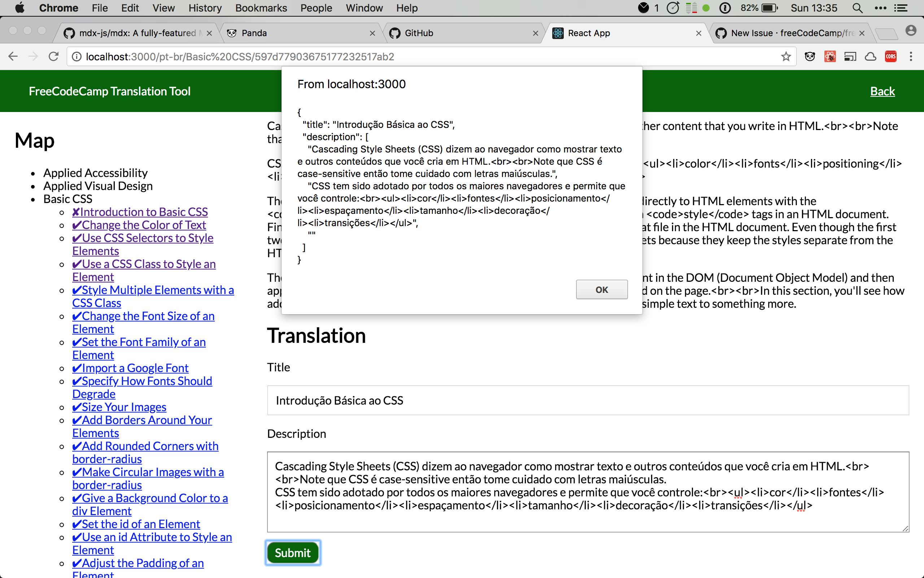Open the Chrome three-dot menu
Image resolution: width=924 pixels, height=578 pixels.
[x=911, y=57]
